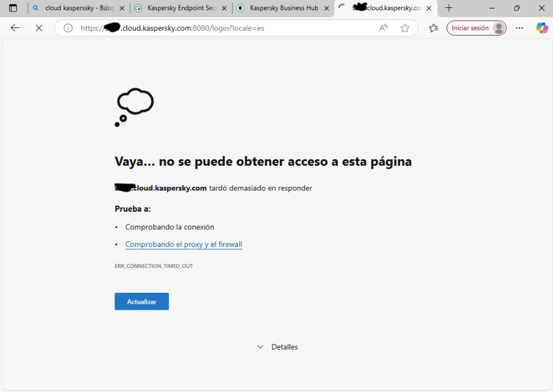Open a new tab with plus button
This screenshot has width=553, height=392.
[449, 8]
